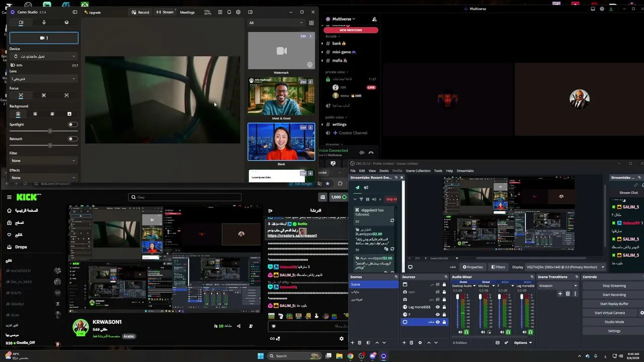Switch overlays to grid view icon

pos(311,23)
